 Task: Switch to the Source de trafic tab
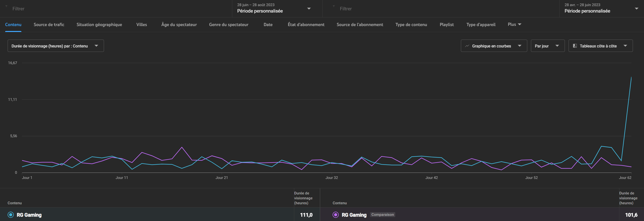coord(49,25)
